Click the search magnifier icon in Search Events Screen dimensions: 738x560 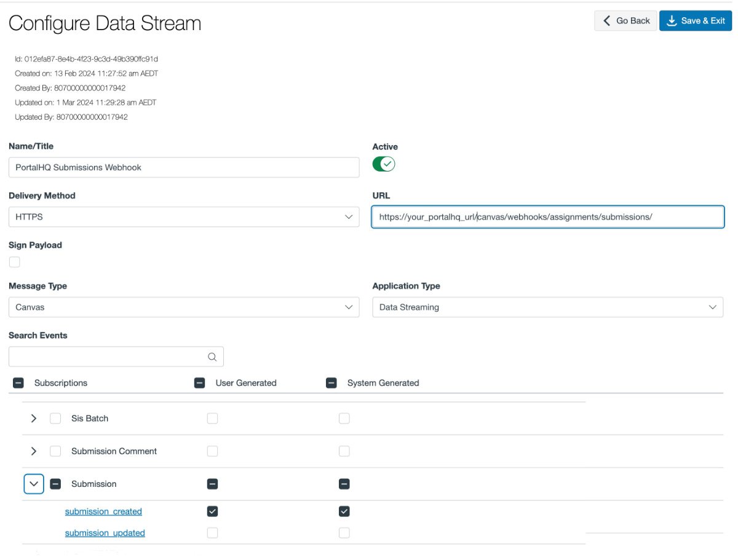point(212,357)
